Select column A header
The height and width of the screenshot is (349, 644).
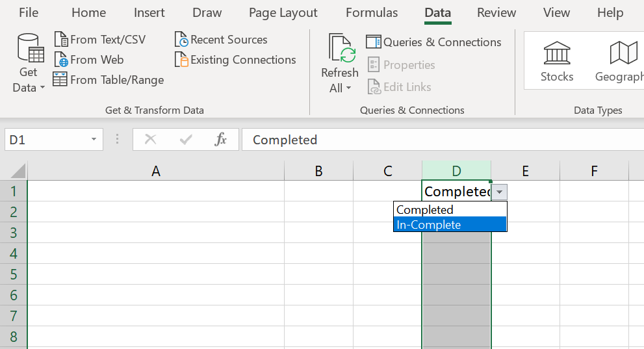[x=155, y=171]
